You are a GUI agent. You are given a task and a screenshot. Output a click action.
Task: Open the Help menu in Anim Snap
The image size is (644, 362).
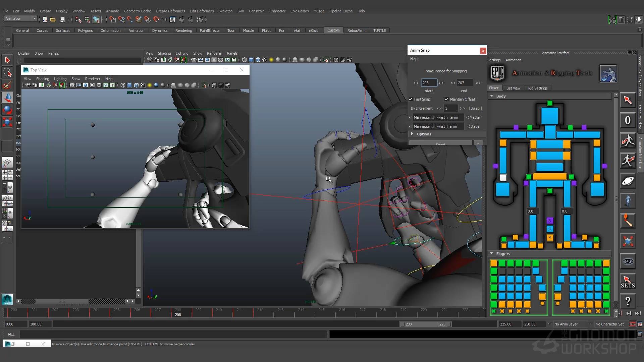click(414, 59)
